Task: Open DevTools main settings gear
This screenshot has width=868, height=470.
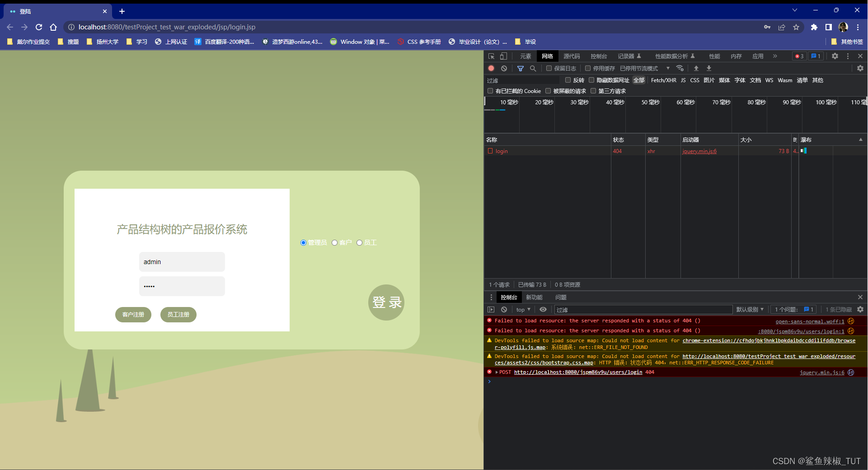Action: (x=835, y=56)
